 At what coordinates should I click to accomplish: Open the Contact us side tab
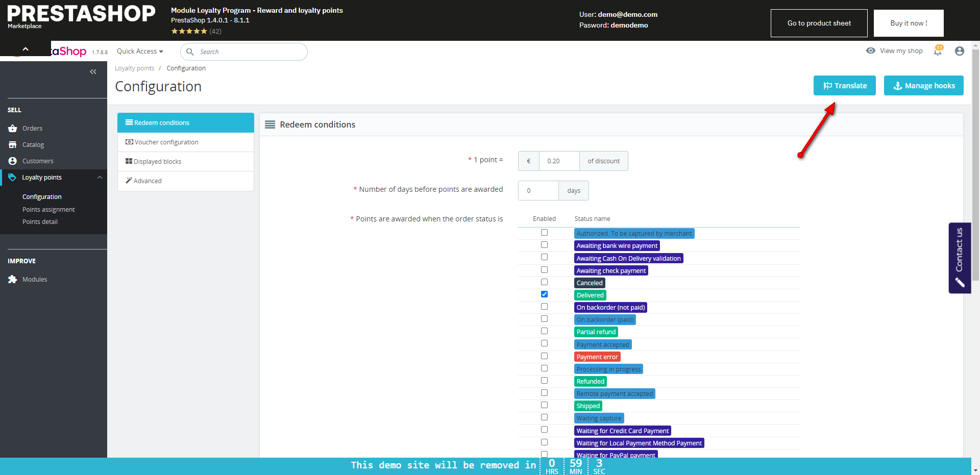[960, 258]
